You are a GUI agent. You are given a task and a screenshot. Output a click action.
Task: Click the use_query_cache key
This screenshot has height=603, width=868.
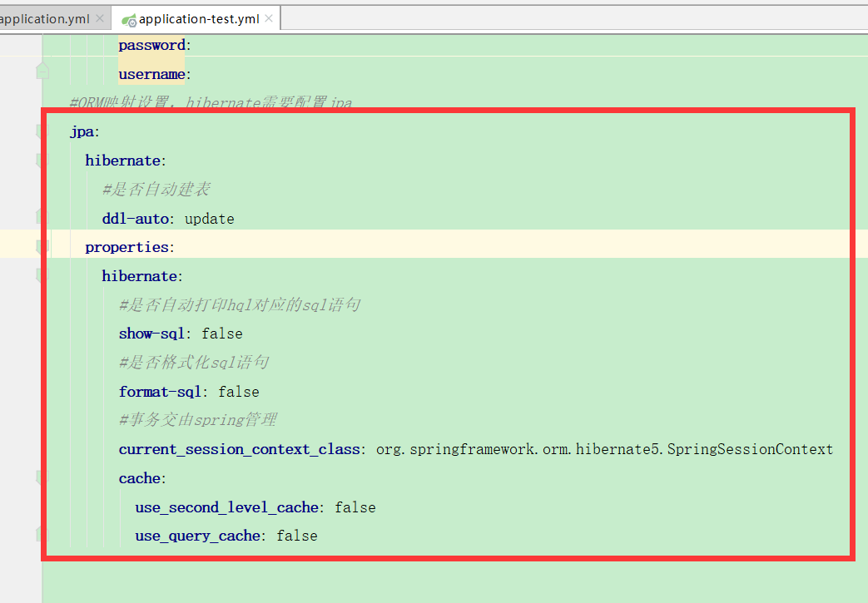click(x=197, y=536)
